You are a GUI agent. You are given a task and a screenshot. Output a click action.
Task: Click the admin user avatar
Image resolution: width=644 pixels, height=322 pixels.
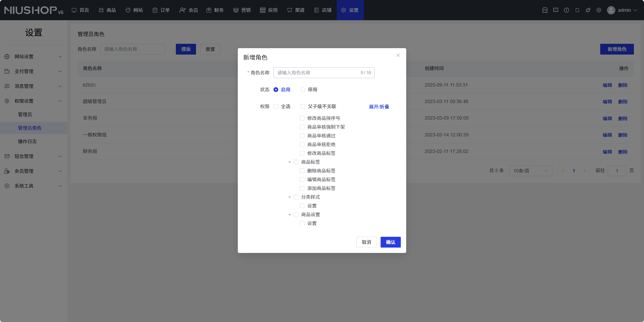click(611, 10)
